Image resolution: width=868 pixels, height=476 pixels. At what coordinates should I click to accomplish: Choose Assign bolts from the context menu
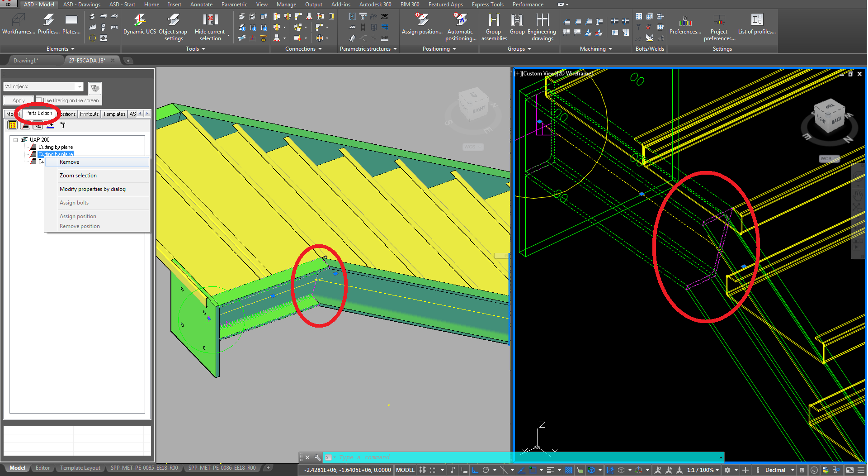click(74, 202)
